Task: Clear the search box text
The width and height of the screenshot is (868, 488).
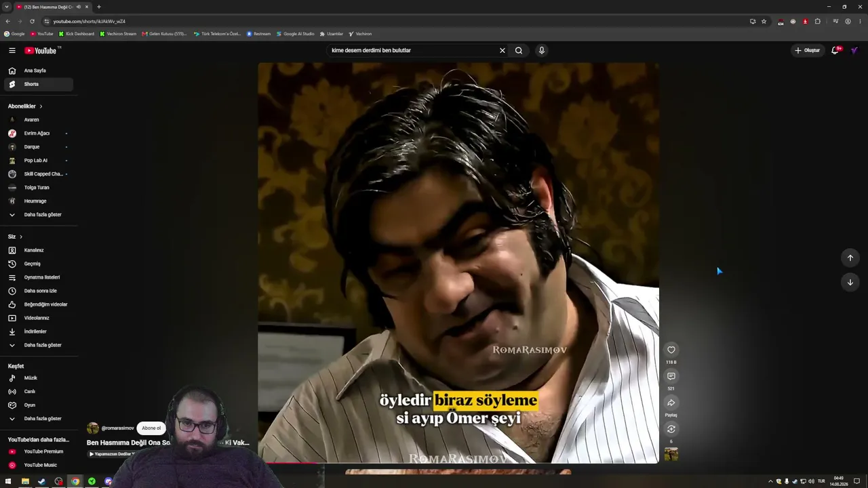Action: point(502,50)
